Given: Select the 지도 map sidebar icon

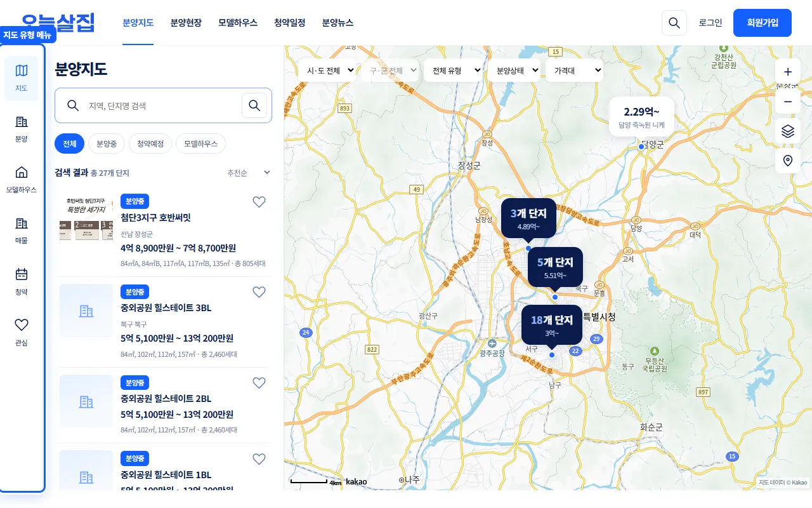Looking at the screenshot, I should click(x=22, y=78).
